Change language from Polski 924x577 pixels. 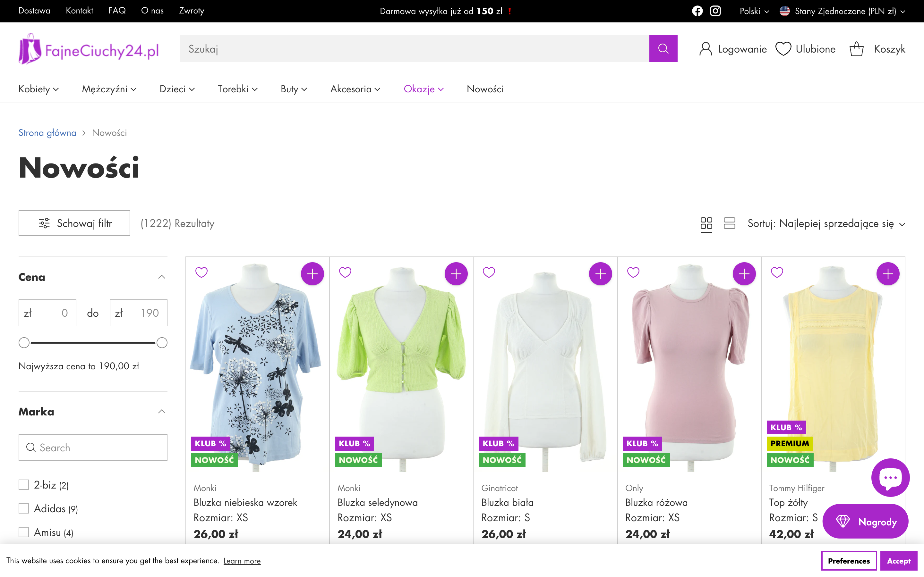tap(753, 11)
